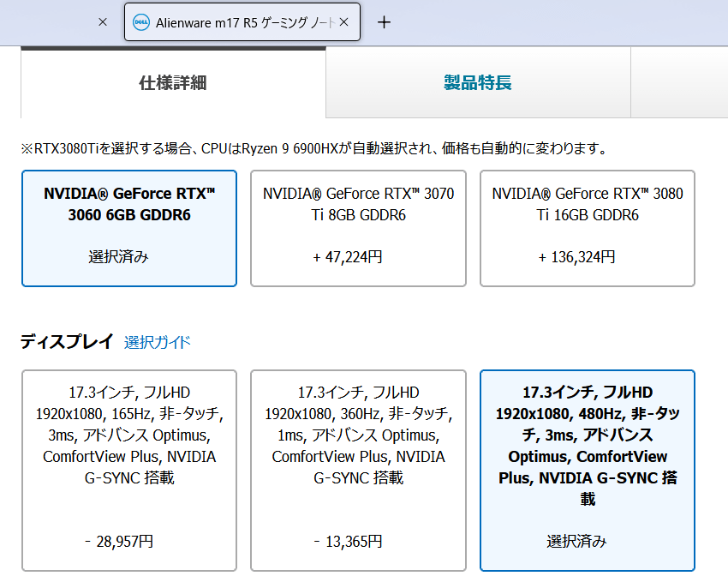Viewport: 728px width, 588px height.
Task: Switch to the Alienware m17 R5 tab
Action: (x=242, y=21)
